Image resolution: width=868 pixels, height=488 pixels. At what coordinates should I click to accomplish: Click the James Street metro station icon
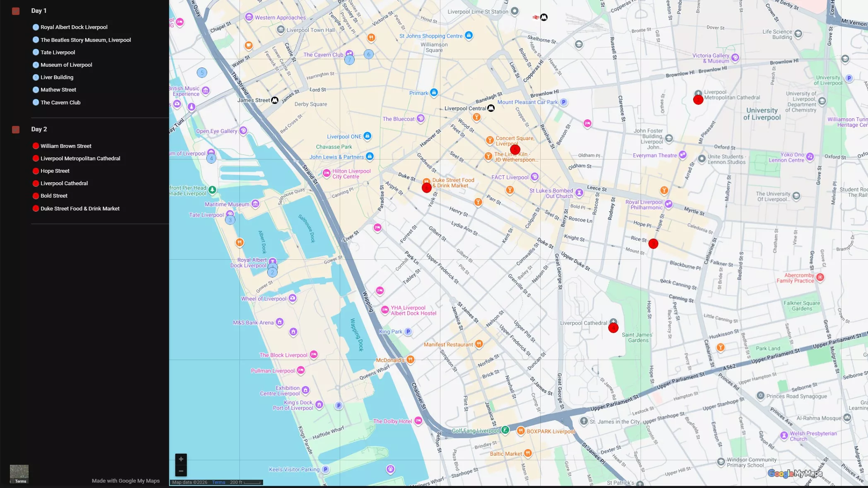tap(275, 101)
